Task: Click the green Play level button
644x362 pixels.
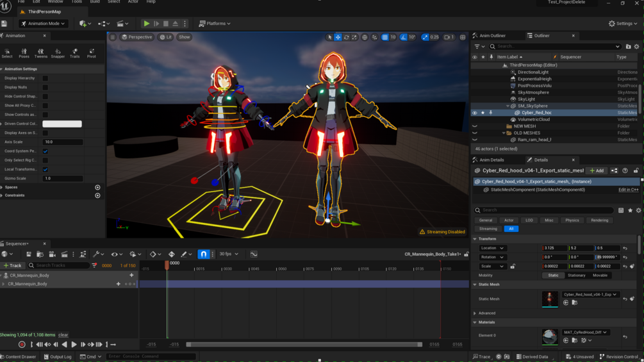Action: pyautogui.click(x=146, y=24)
